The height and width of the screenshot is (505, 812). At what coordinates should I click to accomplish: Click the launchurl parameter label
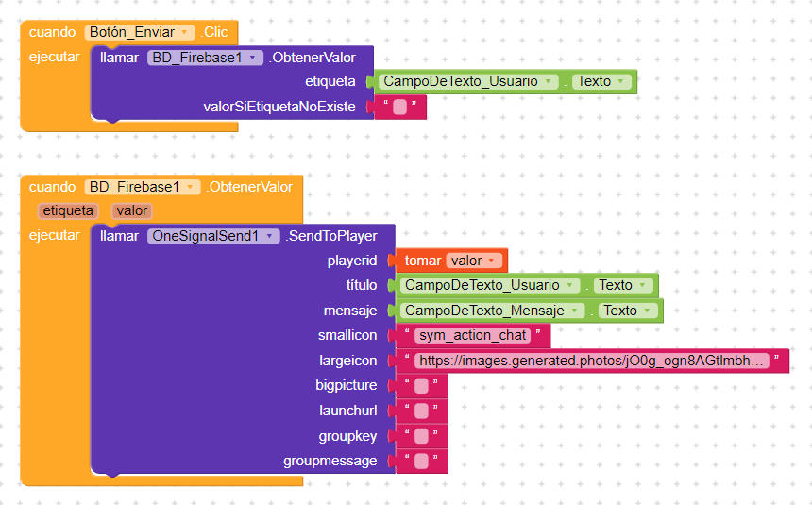(348, 411)
